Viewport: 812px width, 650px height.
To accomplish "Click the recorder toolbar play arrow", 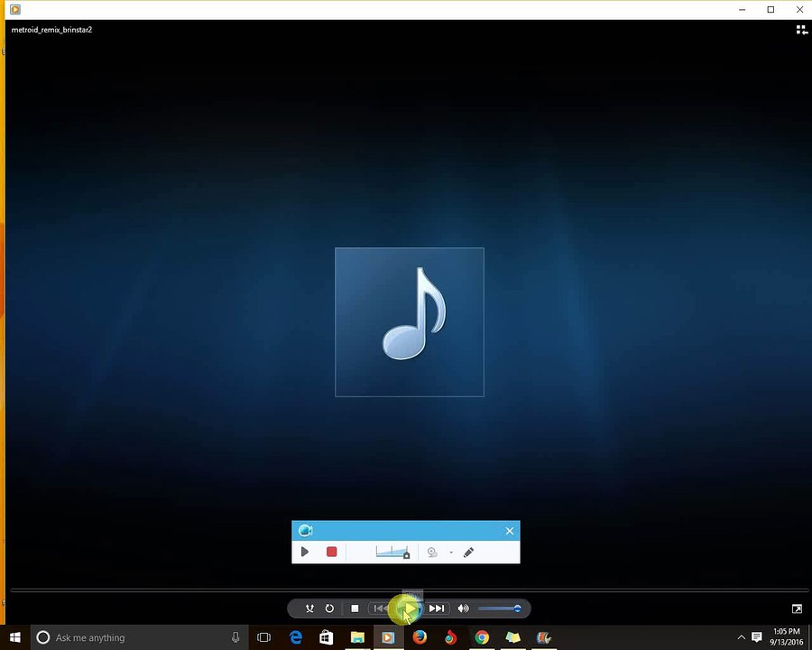I will [x=305, y=552].
